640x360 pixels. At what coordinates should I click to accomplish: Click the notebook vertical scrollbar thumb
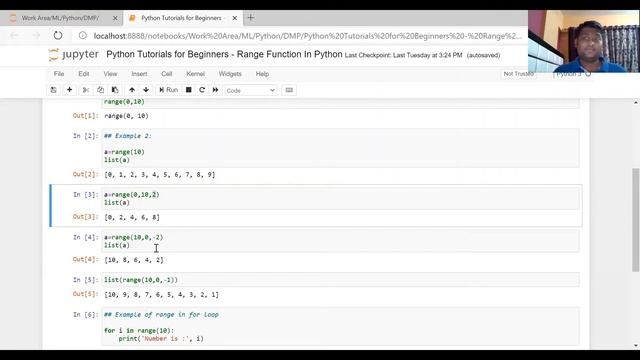pos(636,220)
